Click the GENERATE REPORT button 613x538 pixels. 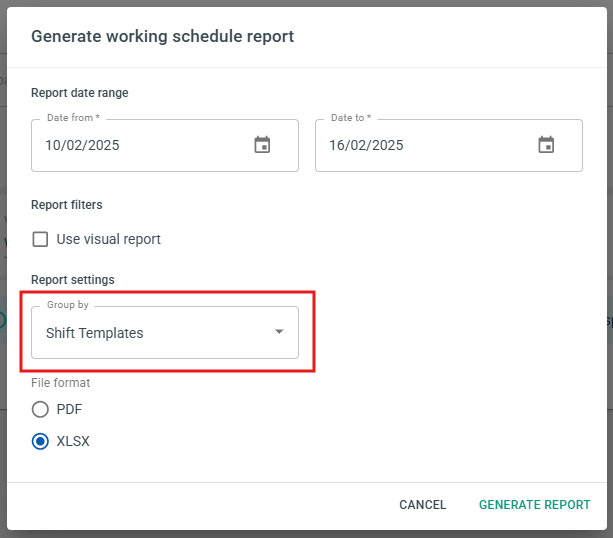point(534,505)
